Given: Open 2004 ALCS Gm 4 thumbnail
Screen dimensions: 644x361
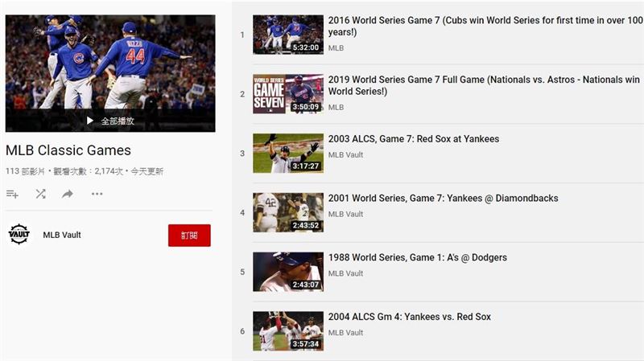Looking at the screenshot, I should tap(288, 331).
